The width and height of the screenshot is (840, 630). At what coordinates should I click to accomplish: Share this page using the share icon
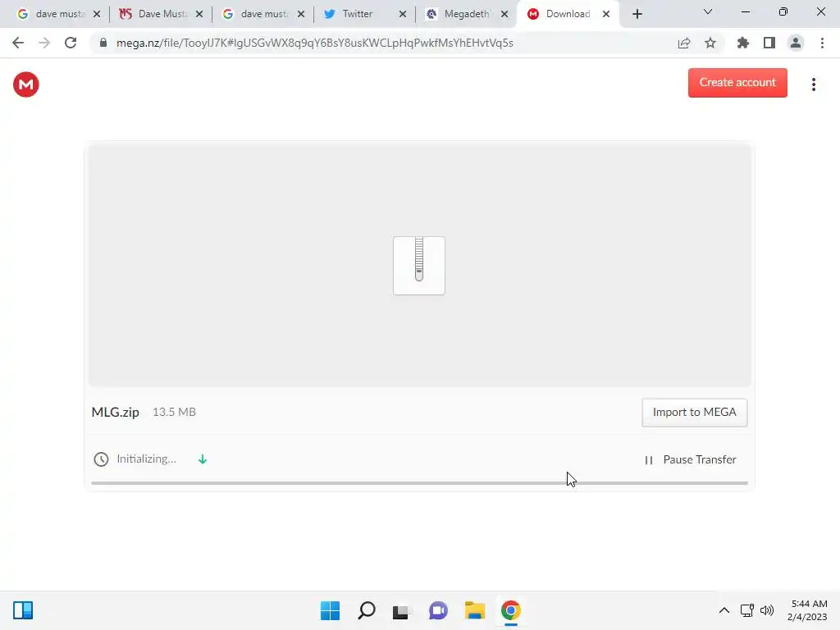coord(683,43)
